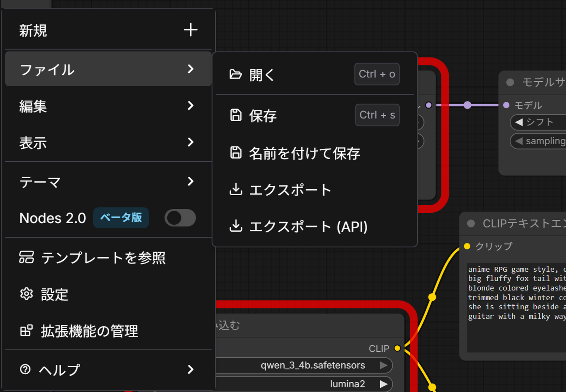
Task: Open the ファイル menu entry
Action: (108, 69)
